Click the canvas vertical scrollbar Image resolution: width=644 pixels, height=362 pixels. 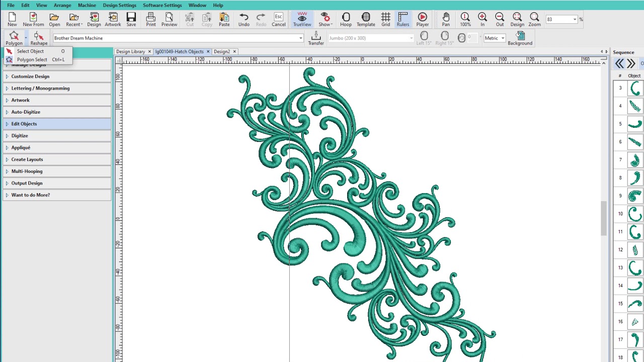(603, 219)
